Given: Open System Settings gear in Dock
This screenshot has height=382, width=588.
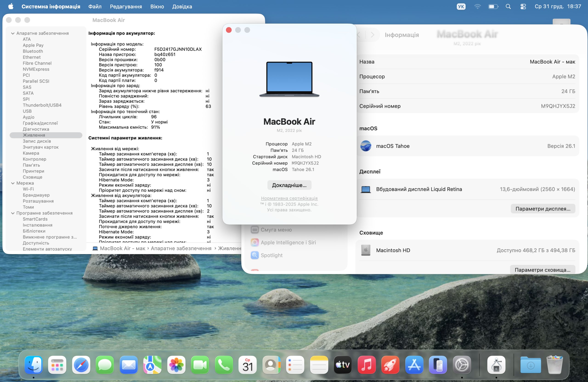Looking at the screenshot, I should click(462, 365).
